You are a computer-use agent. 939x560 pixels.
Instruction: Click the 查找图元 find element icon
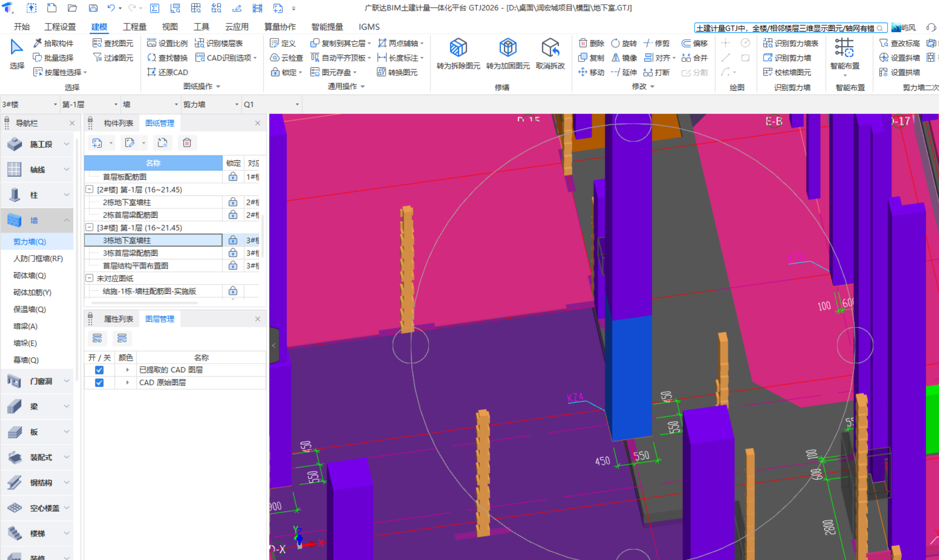click(97, 43)
